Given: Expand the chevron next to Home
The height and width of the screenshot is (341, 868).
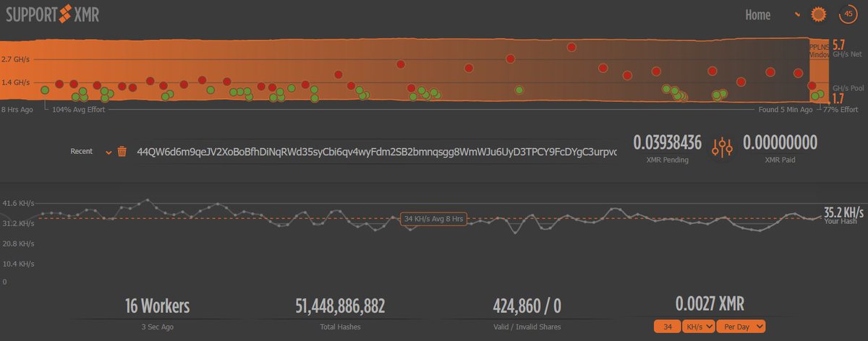Looking at the screenshot, I should pos(798,14).
